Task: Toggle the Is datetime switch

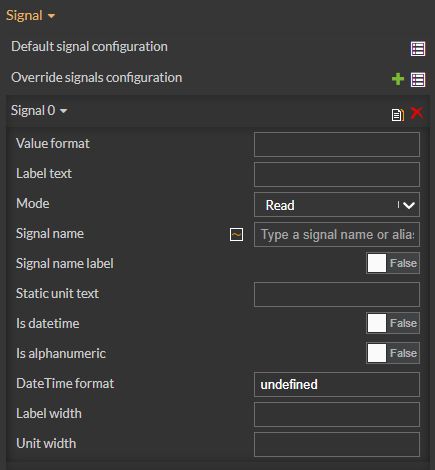Action: tap(393, 323)
